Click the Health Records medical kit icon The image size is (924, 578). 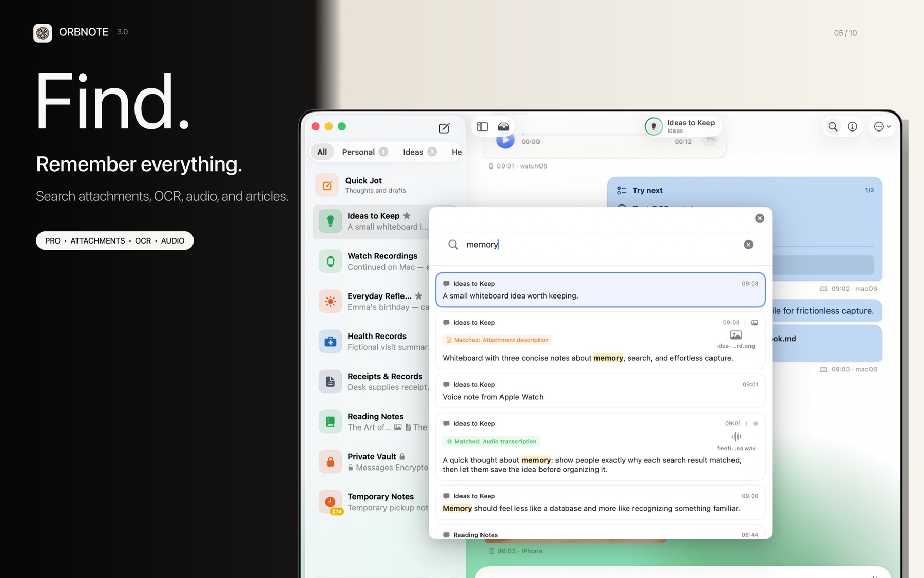click(x=330, y=342)
